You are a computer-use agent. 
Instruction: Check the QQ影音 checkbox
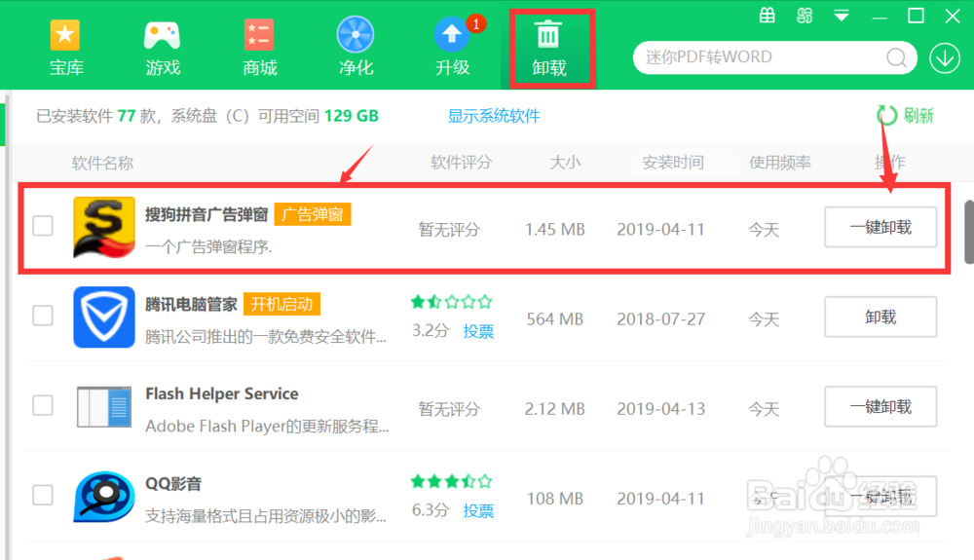pos(43,495)
